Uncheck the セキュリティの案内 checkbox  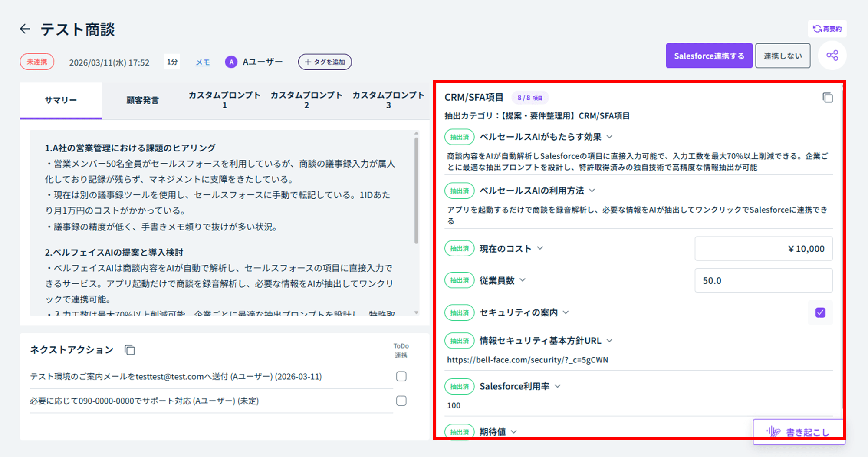pyautogui.click(x=820, y=312)
